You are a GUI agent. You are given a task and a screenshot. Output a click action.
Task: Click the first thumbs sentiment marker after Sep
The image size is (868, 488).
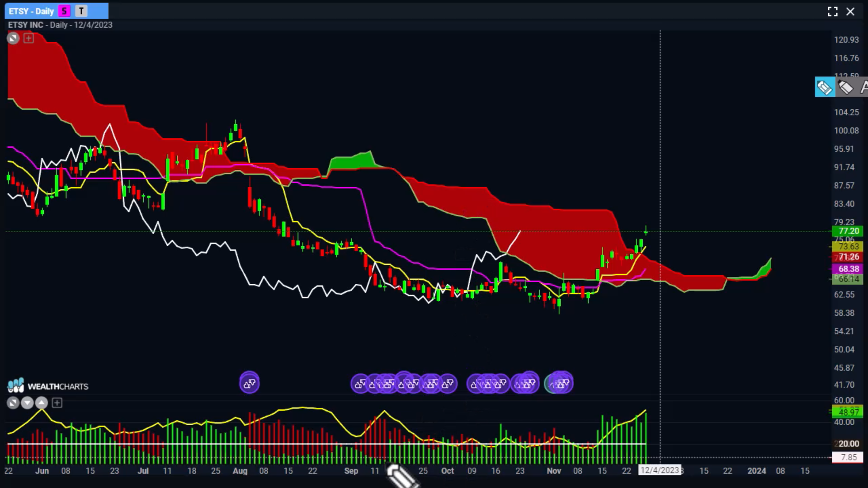tap(360, 384)
